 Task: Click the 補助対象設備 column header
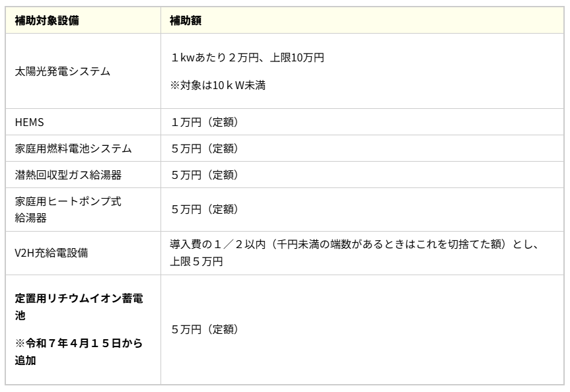[x=48, y=20]
